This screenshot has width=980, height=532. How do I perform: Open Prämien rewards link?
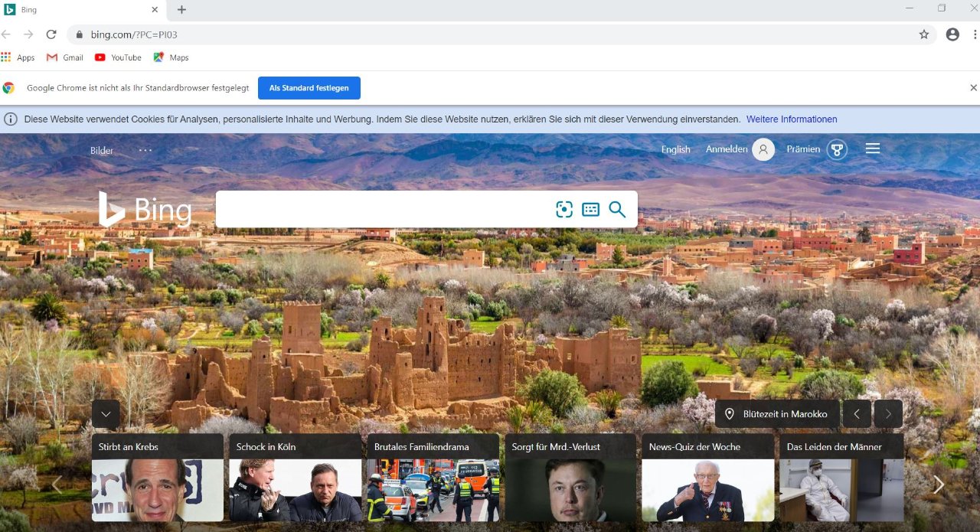click(803, 149)
